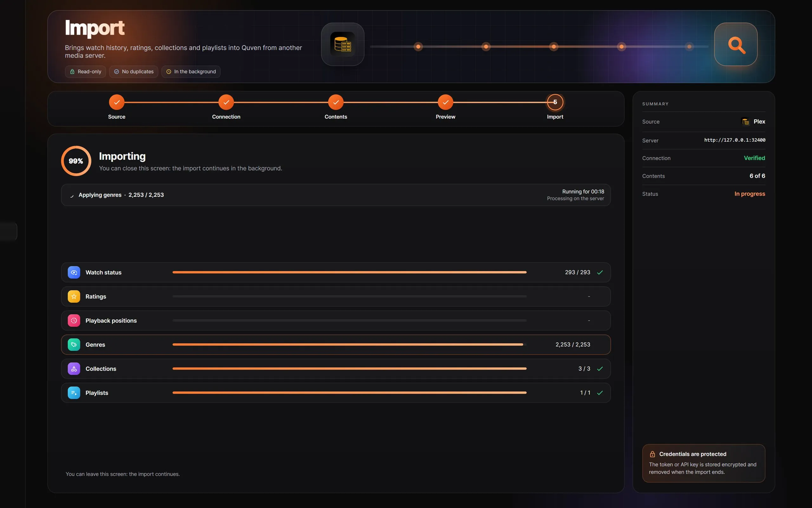Viewport: 812px width, 508px height.
Task: Click the Playlists list icon
Action: tap(74, 393)
